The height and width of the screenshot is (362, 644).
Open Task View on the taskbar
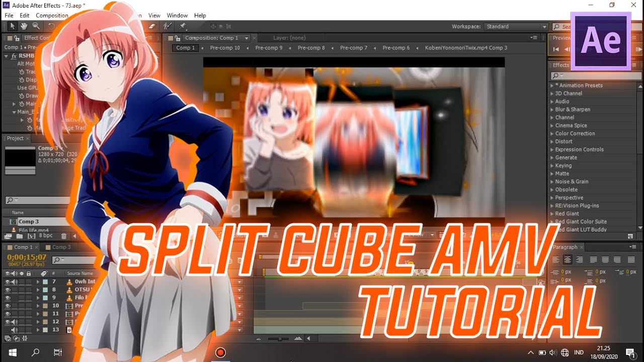pyautogui.click(x=58, y=352)
